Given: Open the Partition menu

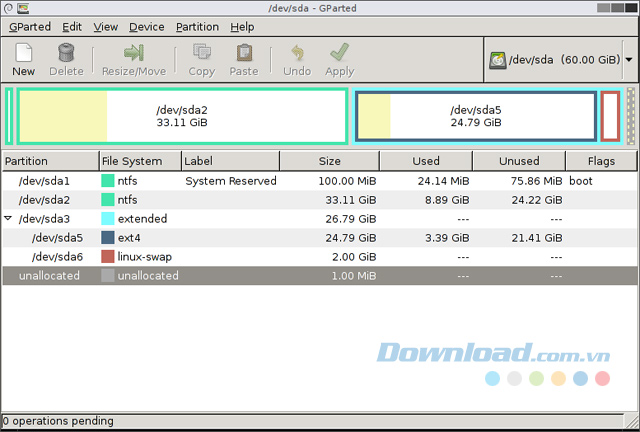Looking at the screenshot, I should tap(198, 27).
